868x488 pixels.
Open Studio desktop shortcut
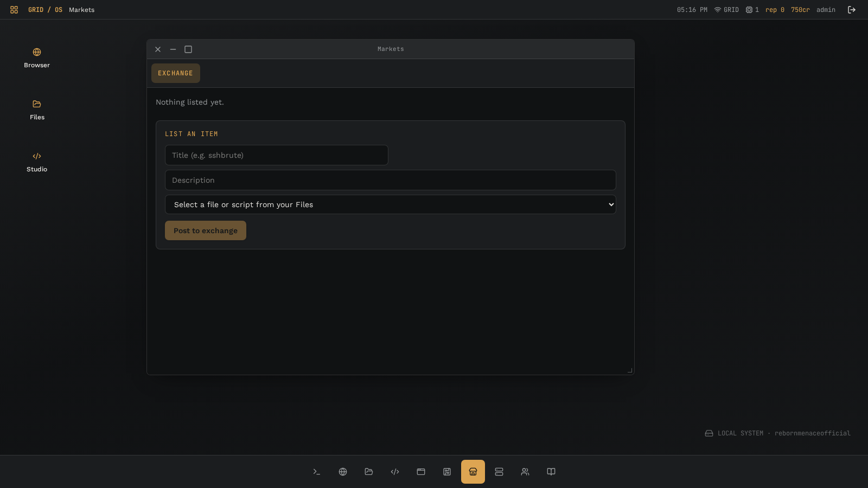pyautogui.click(x=37, y=162)
